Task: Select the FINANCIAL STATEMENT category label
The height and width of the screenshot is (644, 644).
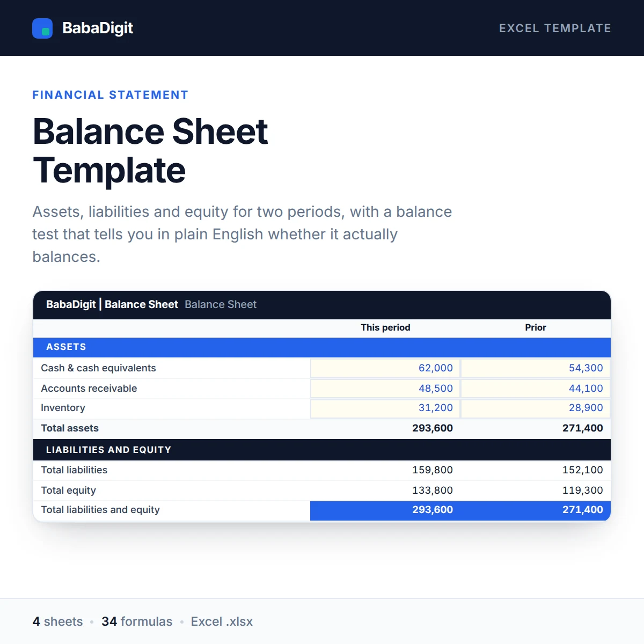Action: (x=110, y=95)
